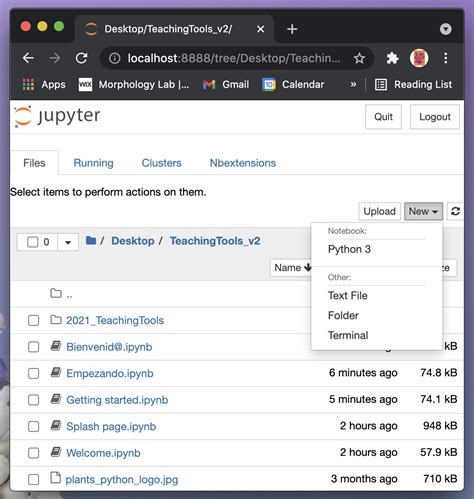Toggle the New dropdown button
The image size is (474, 499).
click(423, 211)
